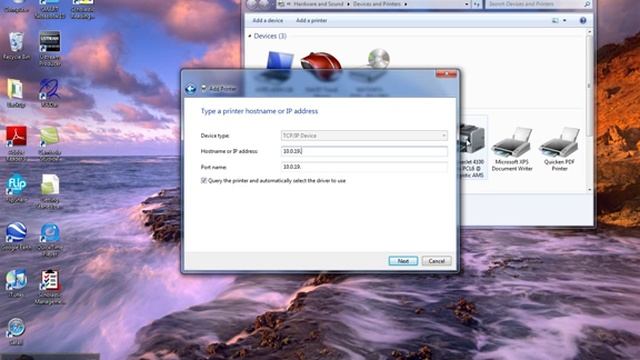Image resolution: width=640 pixels, height=360 pixels.
Task: Close the Add Printer dialog
Action: click(446, 74)
